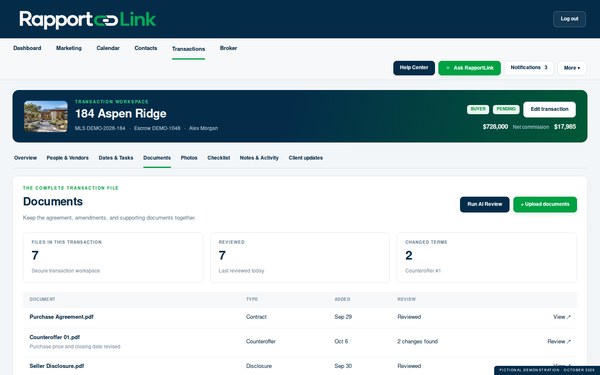
Task: Click the PENDING status badge
Action: [506, 109]
